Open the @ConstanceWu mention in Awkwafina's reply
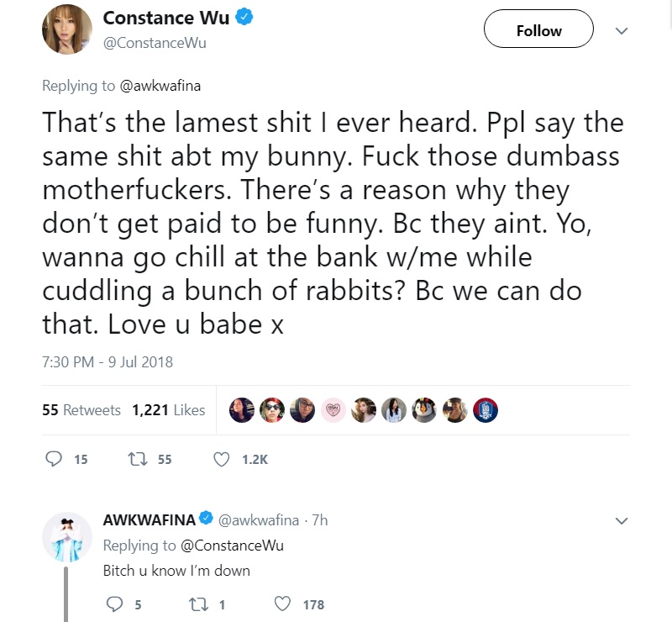 (x=232, y=546)
